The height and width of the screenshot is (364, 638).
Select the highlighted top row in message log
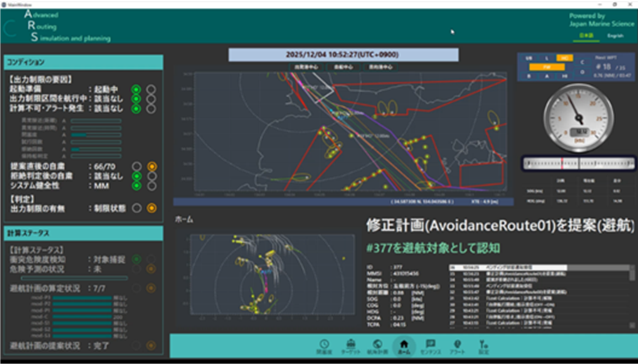(x=507, y=268)
